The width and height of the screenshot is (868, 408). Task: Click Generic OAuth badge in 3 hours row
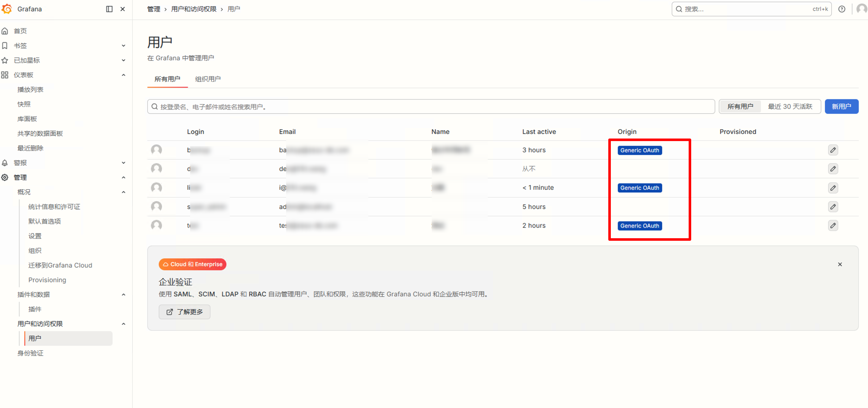(640, 150)
